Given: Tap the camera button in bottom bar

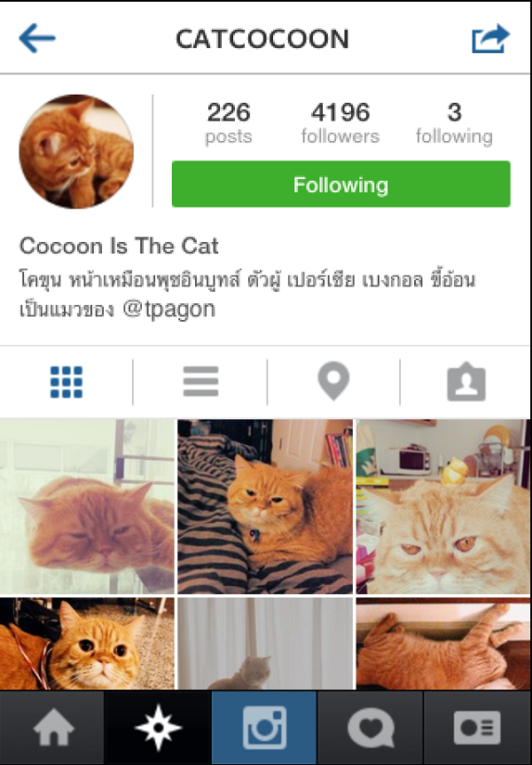Looking at the screenshot, I should [264, 728].
